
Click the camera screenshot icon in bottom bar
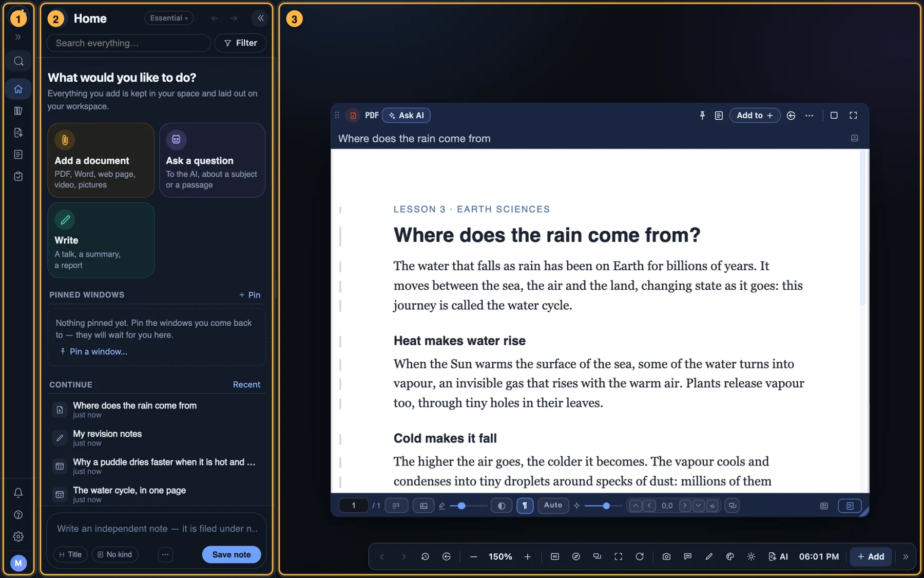[x=666, y=556]
